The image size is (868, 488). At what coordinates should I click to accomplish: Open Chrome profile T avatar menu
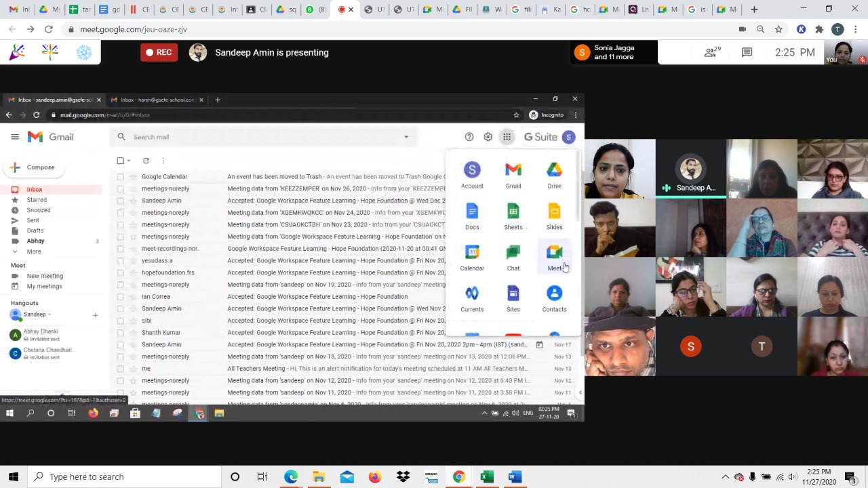pos(837,29)
